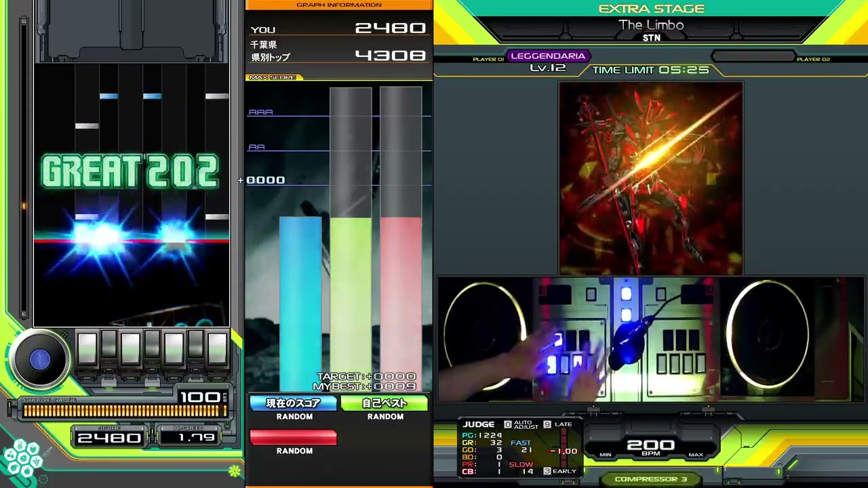Click the 200 BPM display
The image size is (868, 488).
coord(650,447)
